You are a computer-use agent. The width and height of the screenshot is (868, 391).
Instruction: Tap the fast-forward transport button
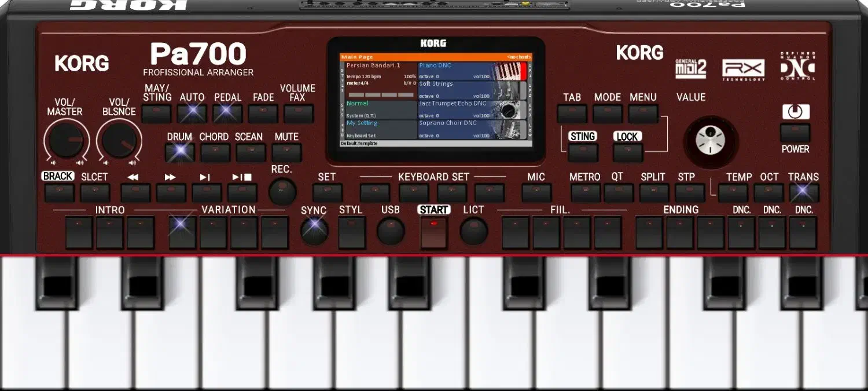pyautogui.click(x=171, y=193)
